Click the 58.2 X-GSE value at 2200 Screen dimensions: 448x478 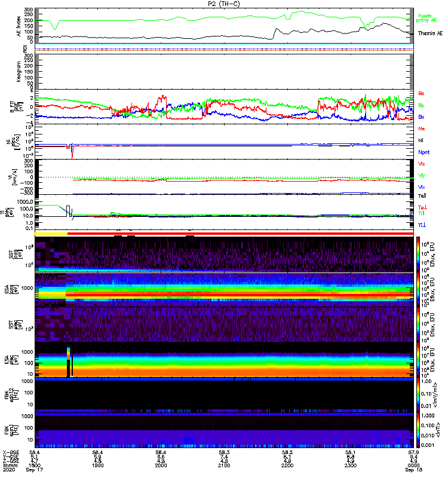287,452
